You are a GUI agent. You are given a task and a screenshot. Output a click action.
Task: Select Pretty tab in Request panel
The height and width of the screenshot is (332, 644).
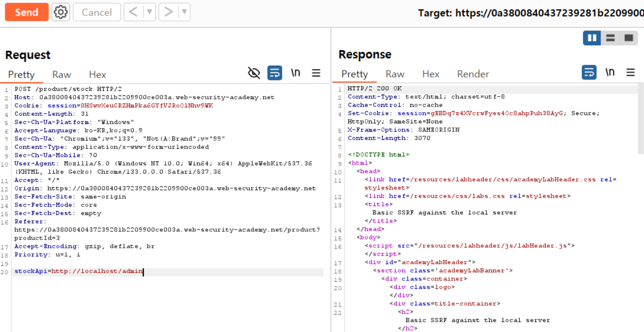tap(21, 74)
